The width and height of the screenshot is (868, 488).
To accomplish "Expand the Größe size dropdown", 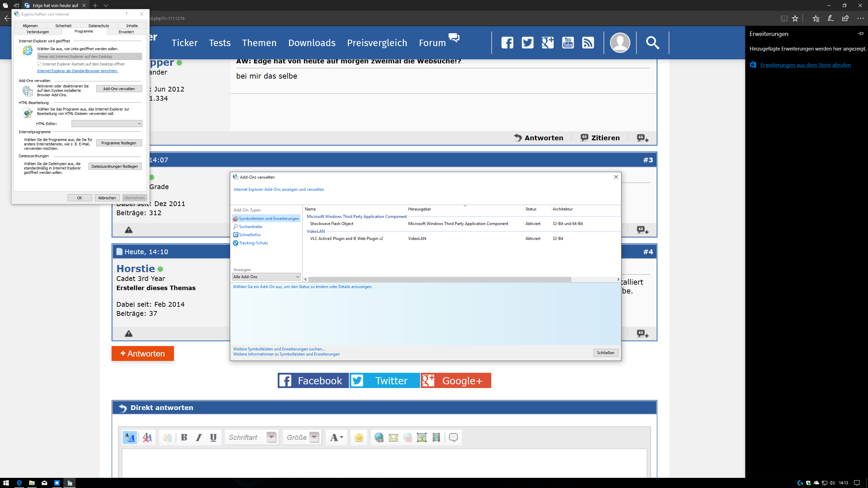I will click(x=314, y=437).
